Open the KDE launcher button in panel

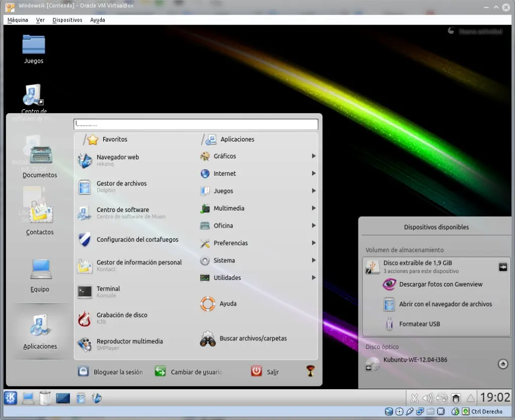click(x=11, y=398)
